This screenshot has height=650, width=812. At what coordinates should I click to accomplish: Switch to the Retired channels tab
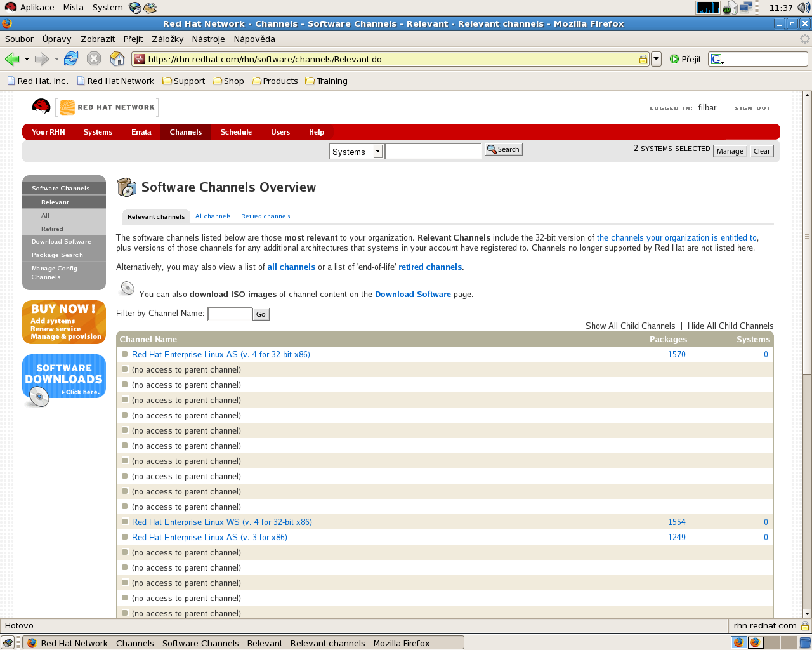click(x=265, y=216)
